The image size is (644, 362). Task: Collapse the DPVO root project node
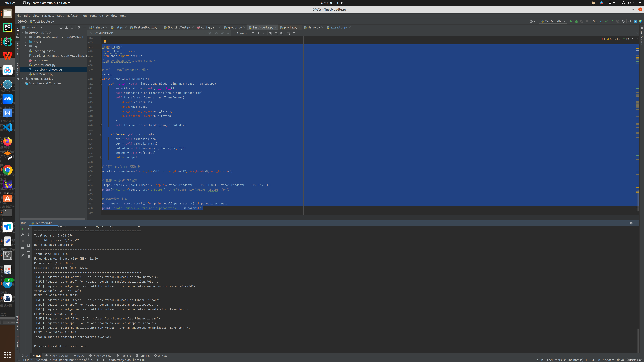click(x=22, y=32)
